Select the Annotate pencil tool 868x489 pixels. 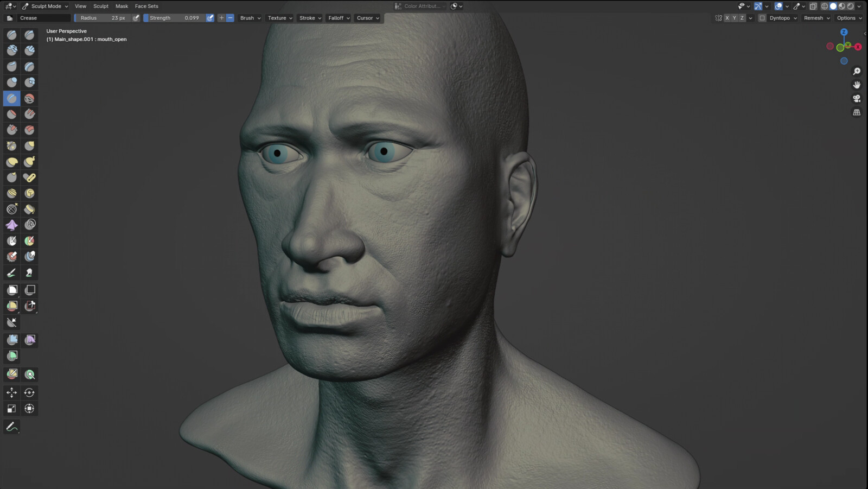point(12,427)
